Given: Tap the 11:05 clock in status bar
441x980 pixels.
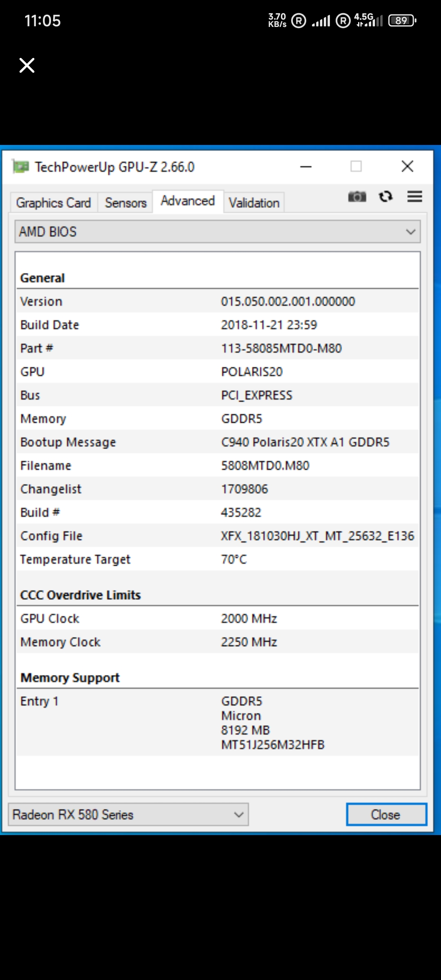Looking at the screenshot, I should pos(42,21).
